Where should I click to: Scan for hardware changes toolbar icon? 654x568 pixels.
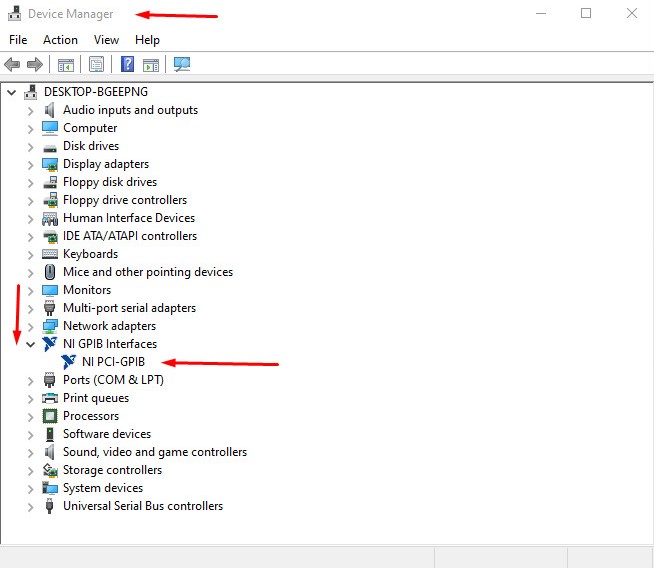182,64
